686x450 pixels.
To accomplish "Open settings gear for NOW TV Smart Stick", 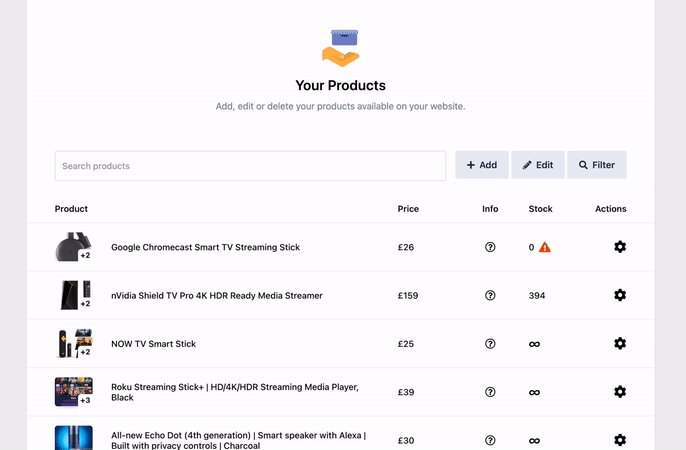I will pos(620,343).
